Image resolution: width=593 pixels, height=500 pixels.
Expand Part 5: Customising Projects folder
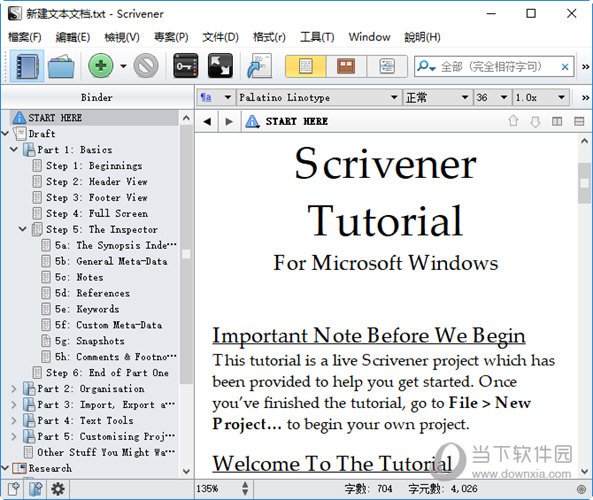click(14, 436)
